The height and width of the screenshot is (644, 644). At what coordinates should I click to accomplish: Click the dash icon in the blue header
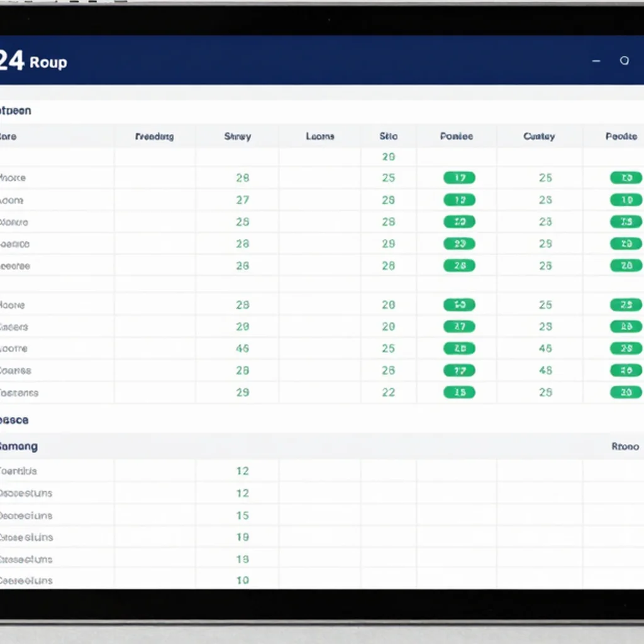pyautogui.click(x=596, y=61)
